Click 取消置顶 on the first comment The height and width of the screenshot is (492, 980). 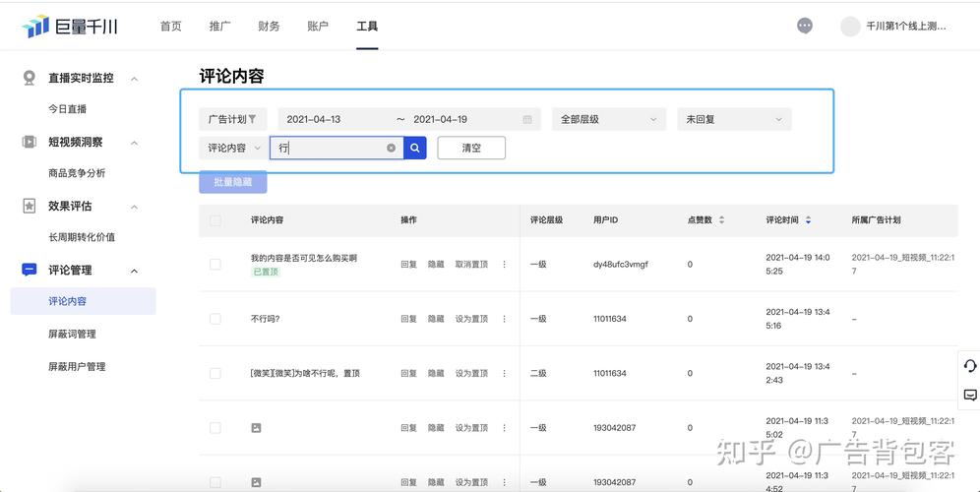(x=471, y=264)
